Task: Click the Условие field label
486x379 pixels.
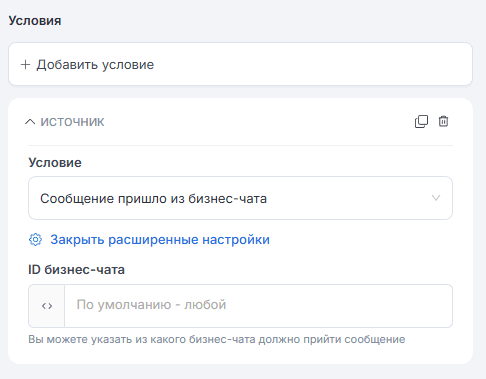Action: coord(55,163)
